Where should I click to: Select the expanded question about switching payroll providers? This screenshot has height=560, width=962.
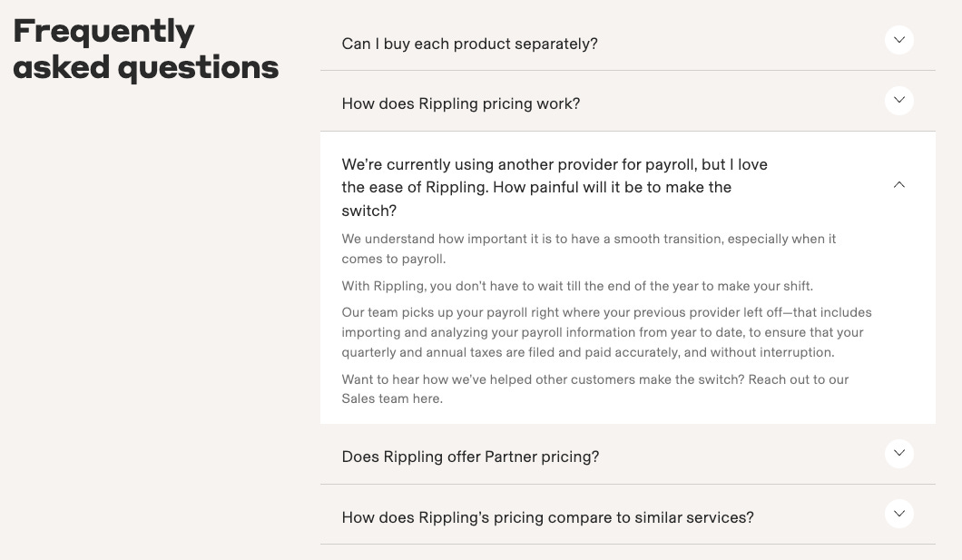pyautogui.click(x=554, y=187)
